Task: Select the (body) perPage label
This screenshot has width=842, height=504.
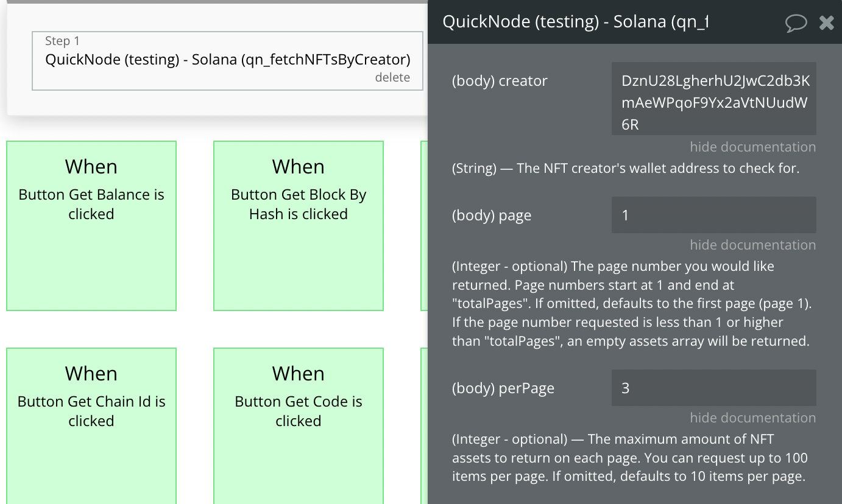Action: (x=503, y=388)
